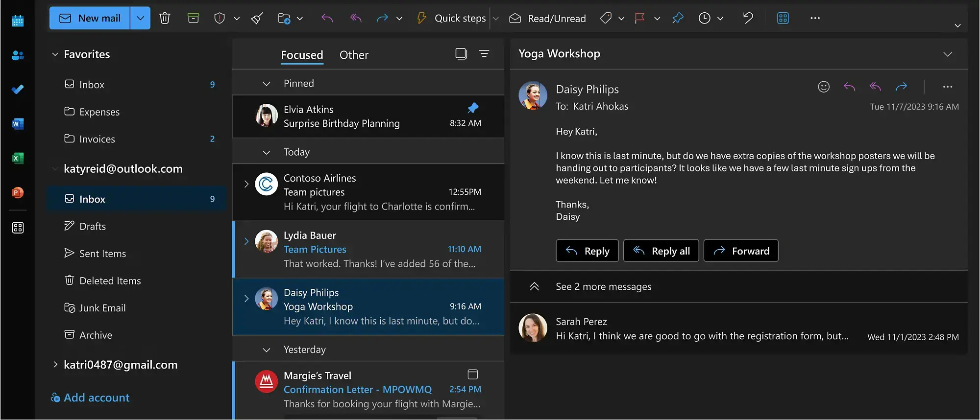Toggle Read/Unread status
The height and width of the screenshot is (420, 980).
pyautogui.click(x=548, y=18)
